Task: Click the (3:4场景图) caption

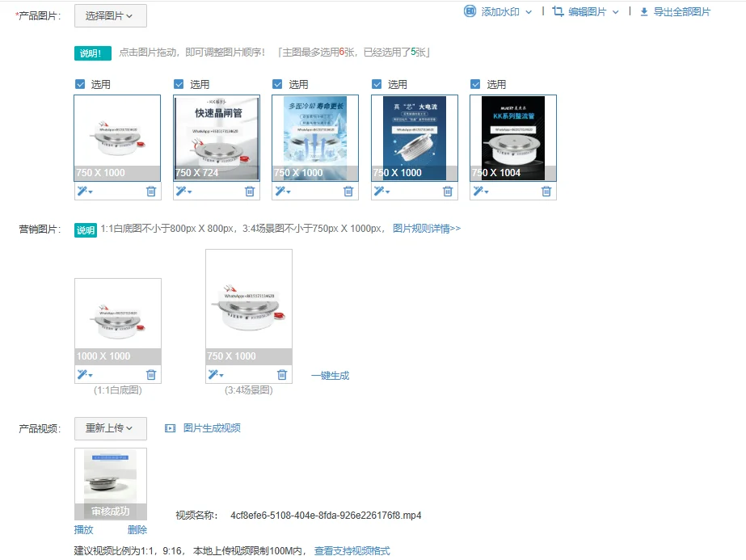Action: click(249, 390)
